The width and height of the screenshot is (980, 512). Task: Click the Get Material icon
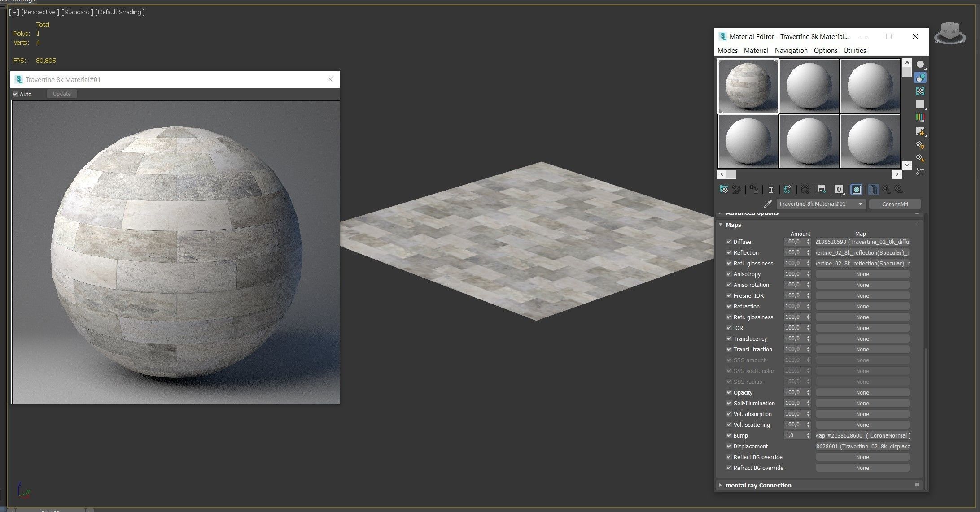(724, 189)
